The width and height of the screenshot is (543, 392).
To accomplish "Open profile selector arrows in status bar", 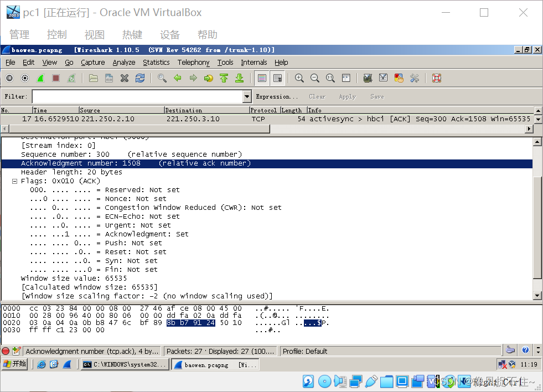I will point(538,350).
